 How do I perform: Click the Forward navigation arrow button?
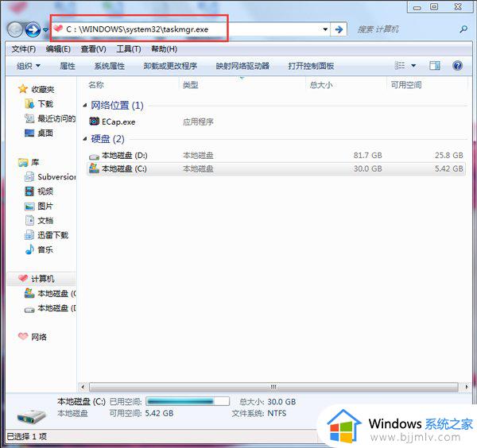(33, 29)
